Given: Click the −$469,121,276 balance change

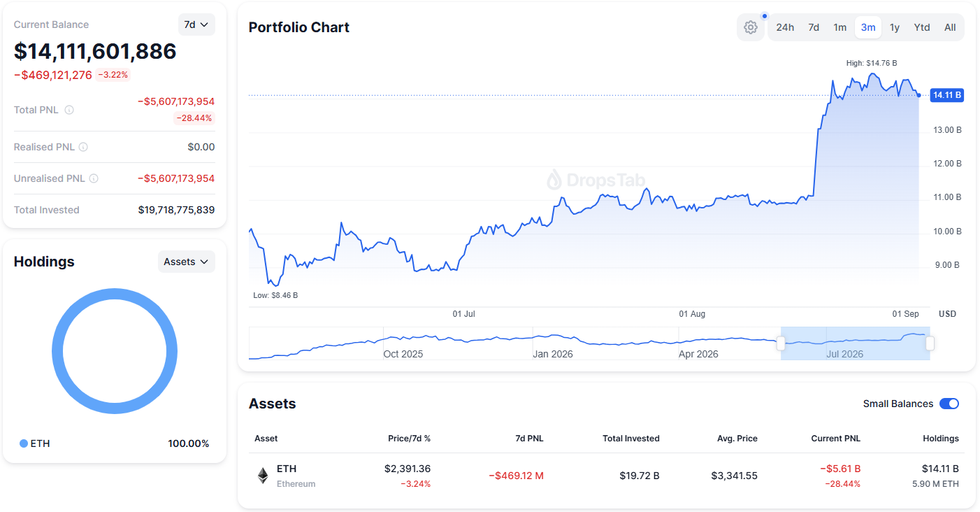Looking at the screenshot, I should (x=53, y=75).
